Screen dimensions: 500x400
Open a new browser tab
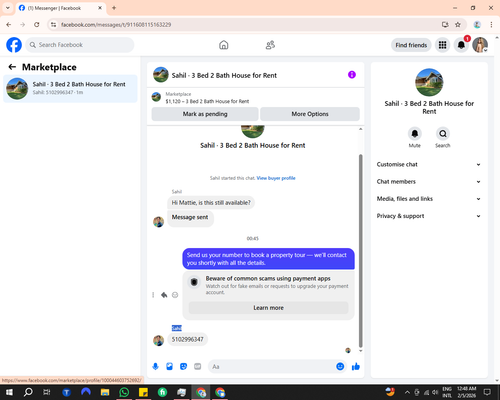click(114, 8)
